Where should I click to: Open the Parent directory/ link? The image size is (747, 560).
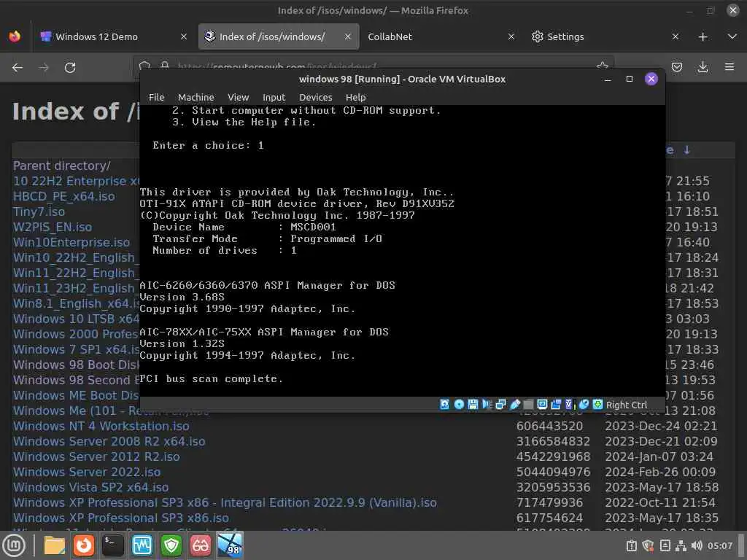[x=61, y=166]
